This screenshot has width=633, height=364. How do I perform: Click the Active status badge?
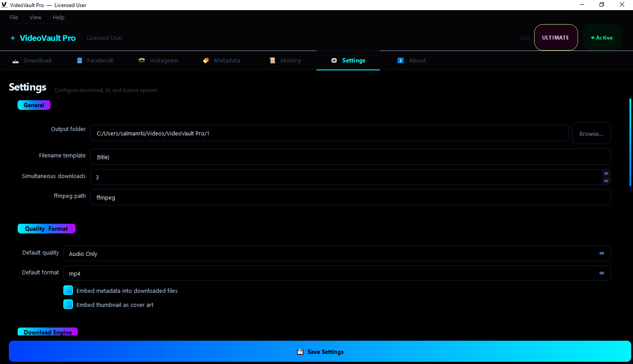[602, 38]
